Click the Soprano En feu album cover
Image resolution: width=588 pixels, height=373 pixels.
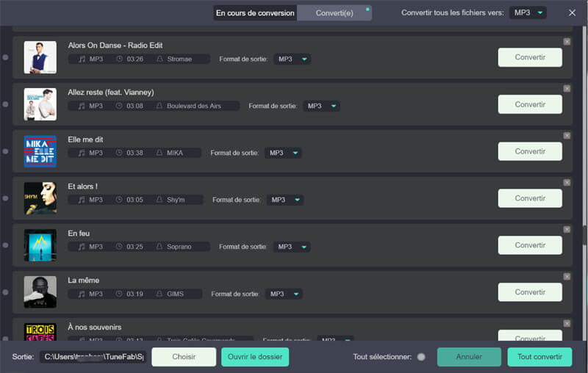point(40,245)
